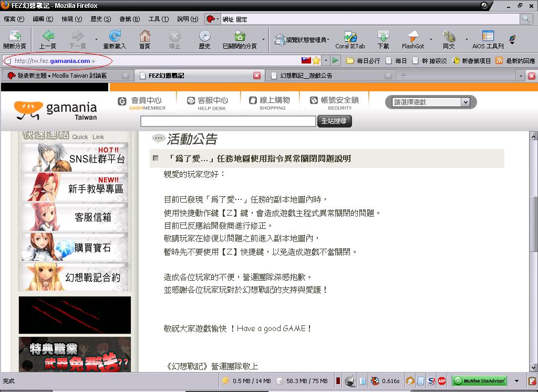Viewport: 538px width, 392px height.
Task: Bookmark page with the star icon
Action: point(316,60)
